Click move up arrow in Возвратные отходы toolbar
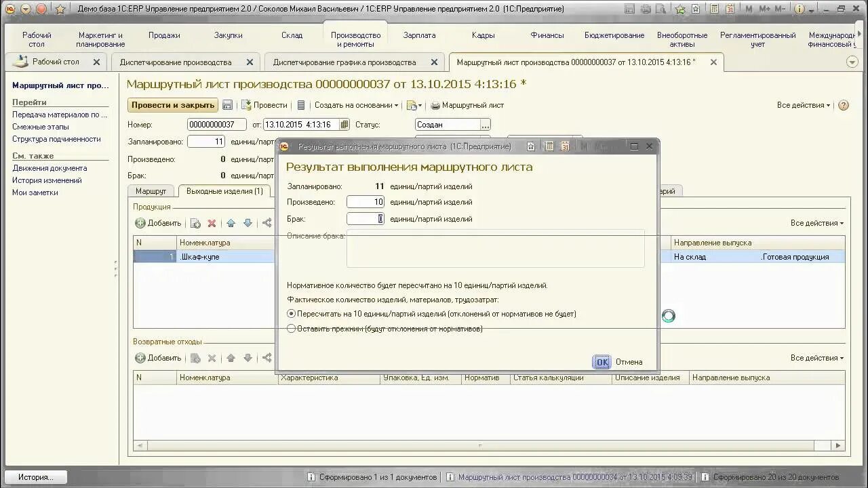Viewport: 868px width, 488px height. click(x=231, y=358)
